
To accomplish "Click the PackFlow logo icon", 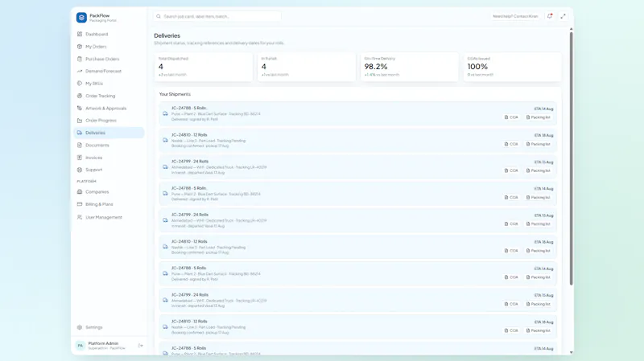I will [x=81, y=18].
